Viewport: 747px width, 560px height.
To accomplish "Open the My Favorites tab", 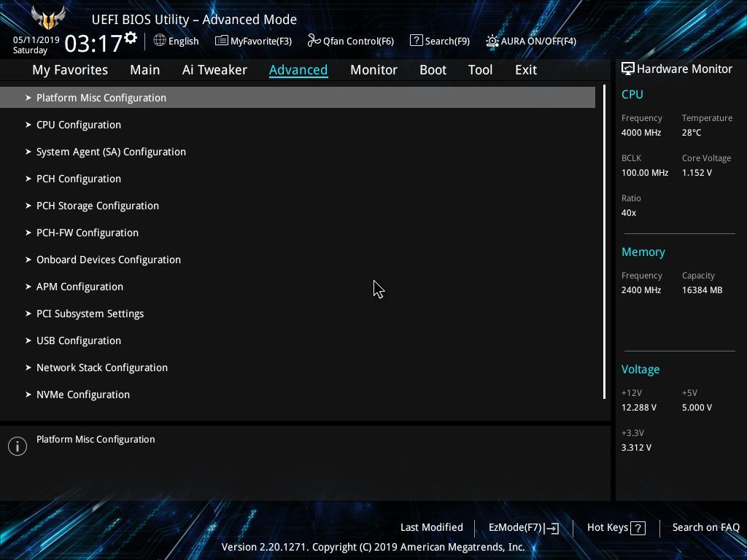I will (x=70, y=70).
